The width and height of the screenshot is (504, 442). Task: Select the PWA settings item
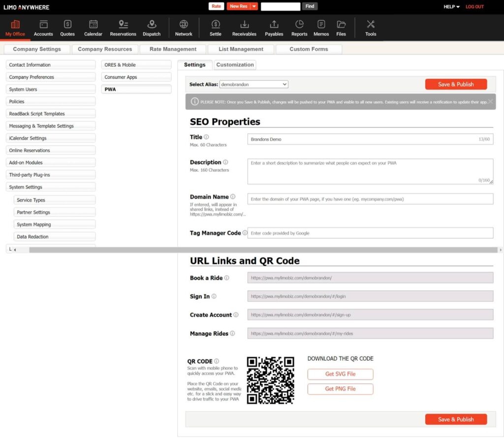pyautogui.click(x=136, y=90)
